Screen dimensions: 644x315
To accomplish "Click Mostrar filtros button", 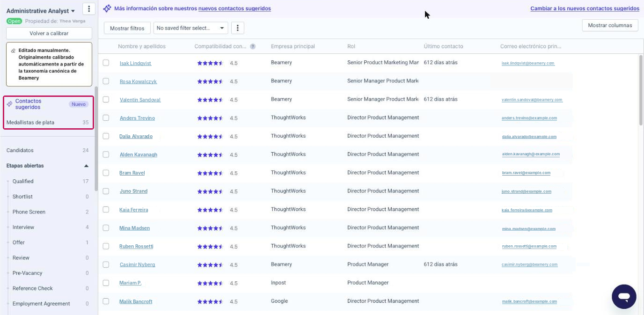I will point(127,28).
